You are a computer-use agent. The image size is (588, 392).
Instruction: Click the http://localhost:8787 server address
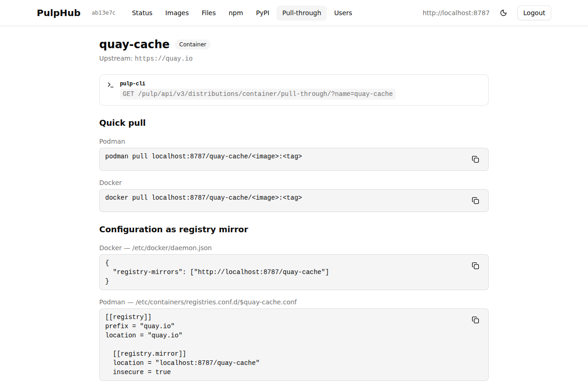pyautogui.click(x=456, y=13)
